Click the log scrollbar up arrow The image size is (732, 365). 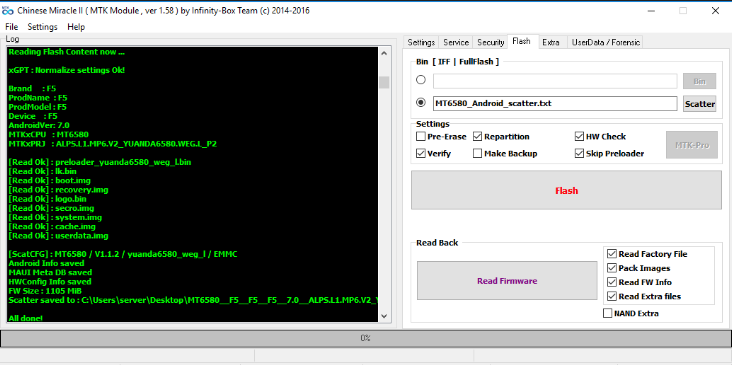coord(384,53)
